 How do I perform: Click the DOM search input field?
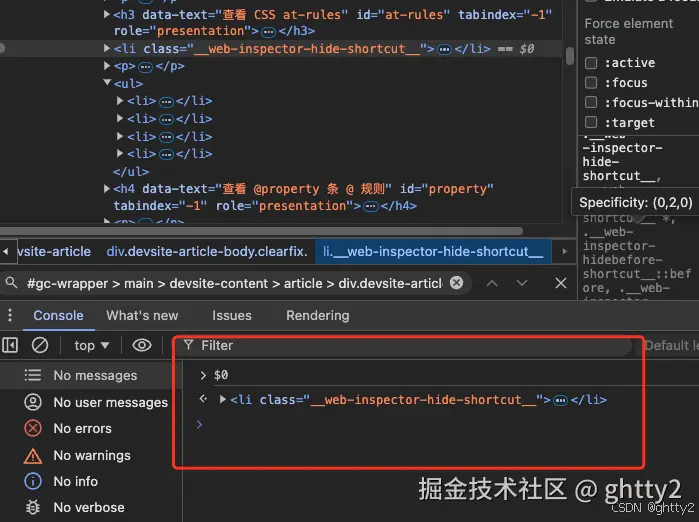[x=234, y=283]
